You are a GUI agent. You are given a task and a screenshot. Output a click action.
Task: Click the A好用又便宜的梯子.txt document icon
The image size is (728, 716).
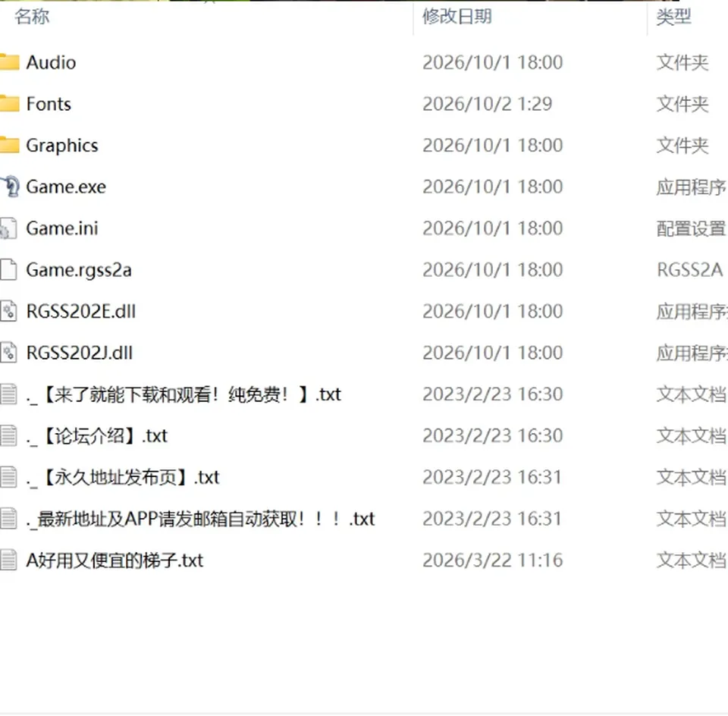click(x=8, y=560)
